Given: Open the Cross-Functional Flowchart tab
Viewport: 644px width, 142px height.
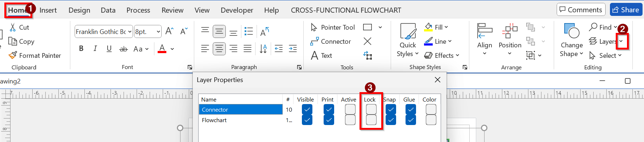Looking at the screenshot, I should [x=346, y=10].
